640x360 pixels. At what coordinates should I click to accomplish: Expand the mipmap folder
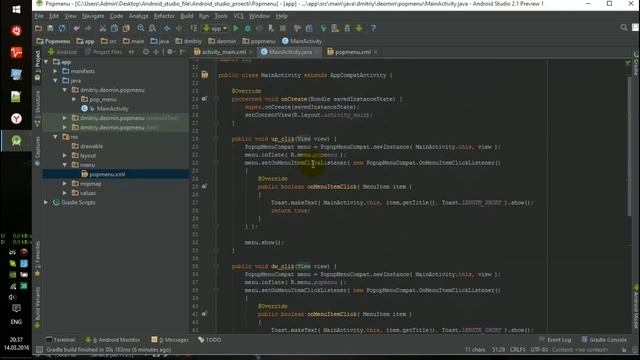65,184
